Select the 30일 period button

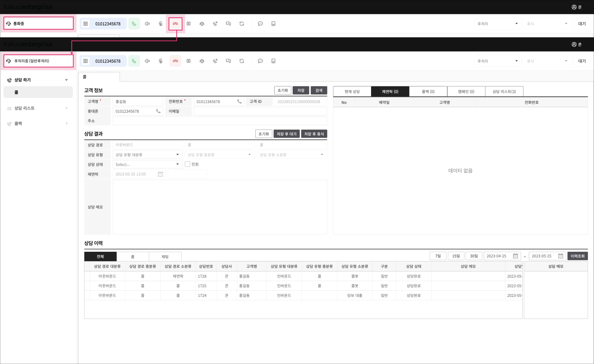coord(474,256)
